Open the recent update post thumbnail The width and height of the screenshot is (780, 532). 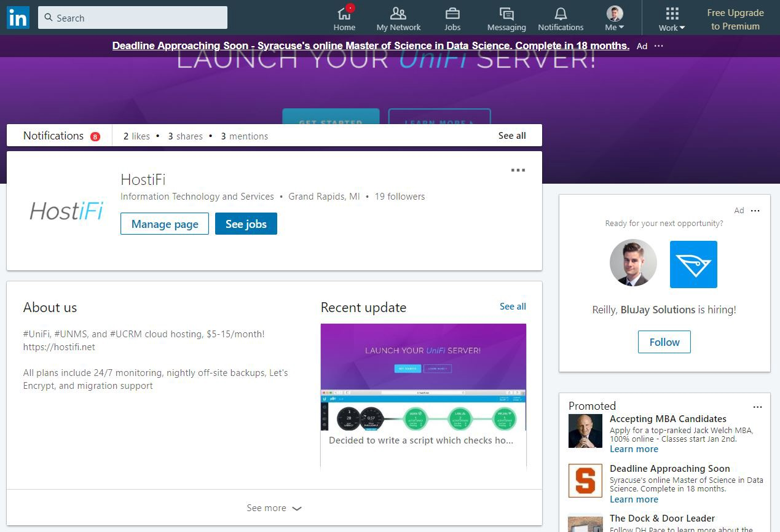click(x=423, y=377)
